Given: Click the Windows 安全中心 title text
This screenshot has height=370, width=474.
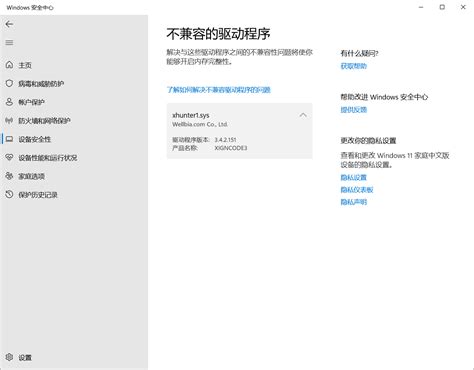Looking at the screenshot, I should [30, 7].
